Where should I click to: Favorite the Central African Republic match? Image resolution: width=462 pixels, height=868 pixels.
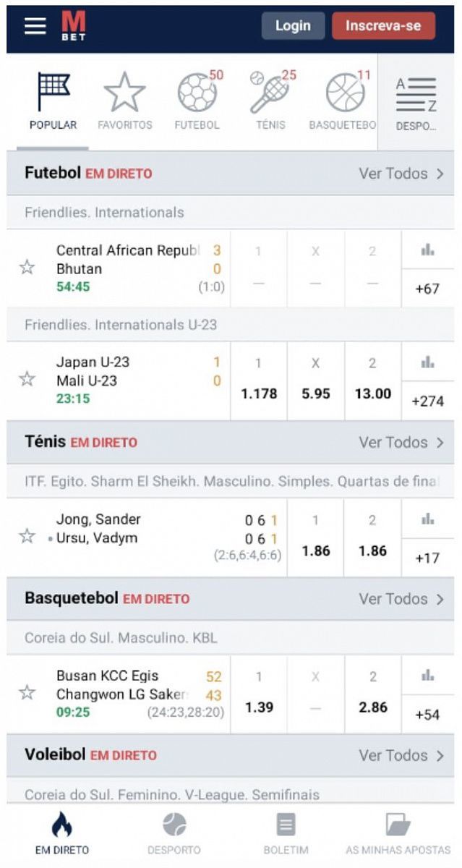pos(27,268)
